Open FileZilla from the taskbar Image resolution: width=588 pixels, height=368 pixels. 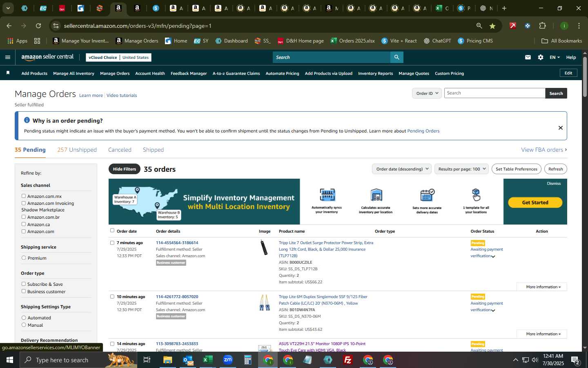point(348,360)
